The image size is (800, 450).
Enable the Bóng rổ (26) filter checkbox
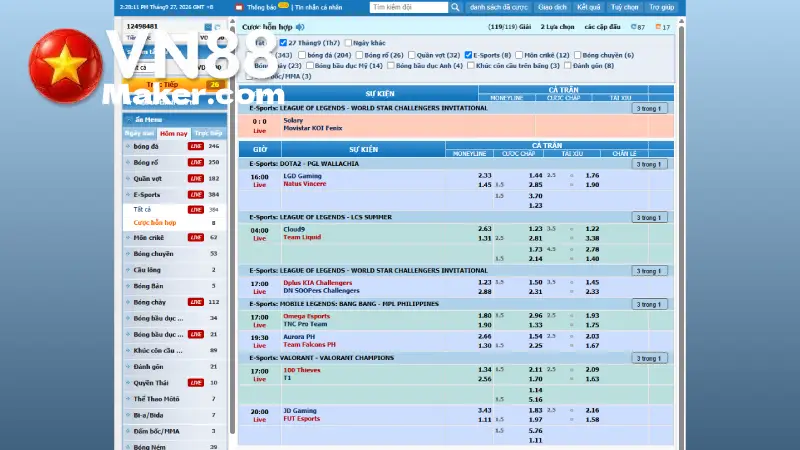point(359,55)
